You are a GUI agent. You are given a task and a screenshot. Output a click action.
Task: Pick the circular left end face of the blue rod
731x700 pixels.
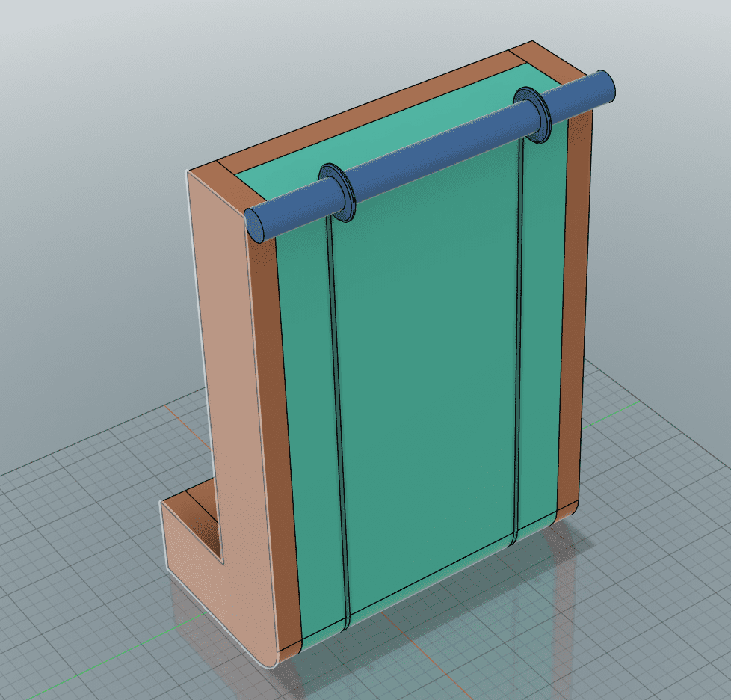pyautogui.click(x=254, y=224)
